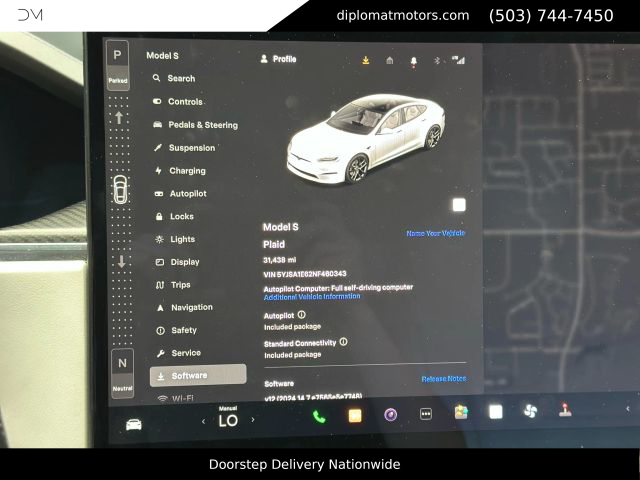The width and height of the screenshot is (640, 480).
Task: Tap the cellular signal strength icon
Action: click(x=458, y=60)
